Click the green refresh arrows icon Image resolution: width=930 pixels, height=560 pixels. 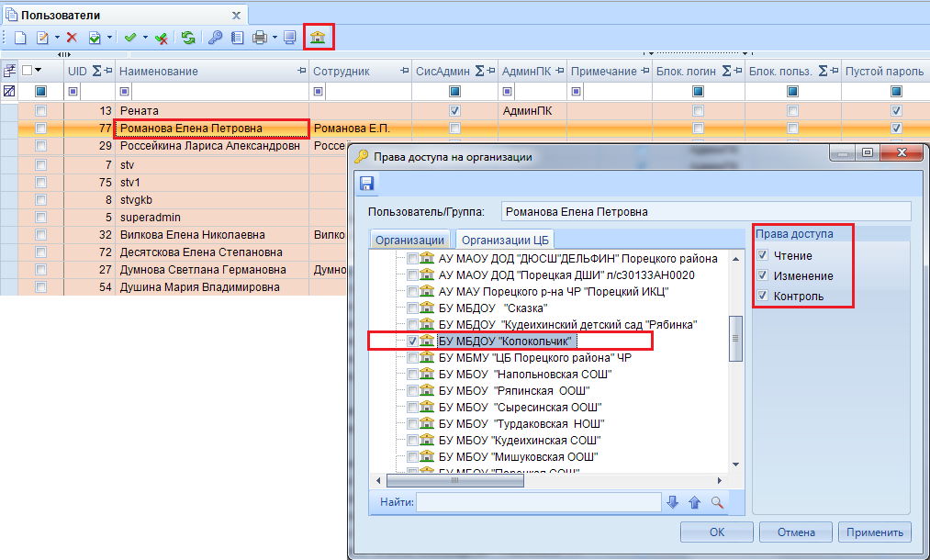point(188,38)
